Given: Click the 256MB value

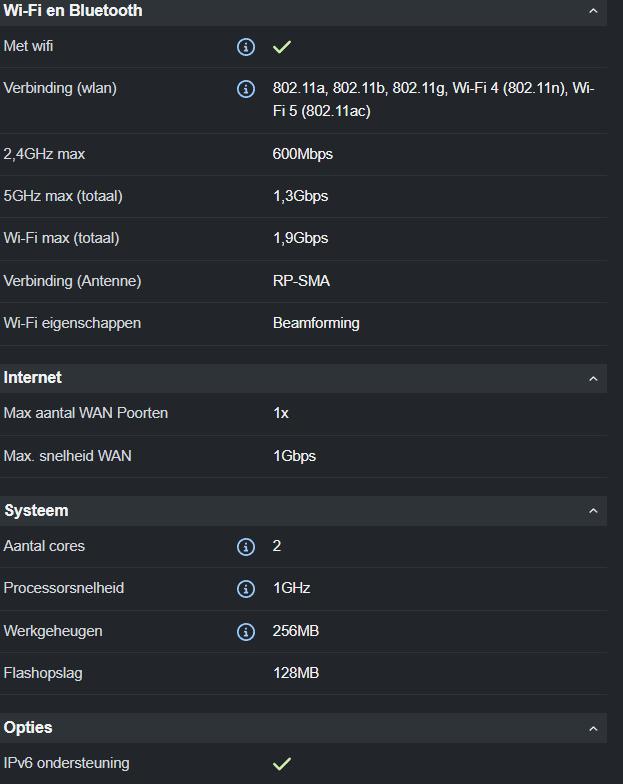Looking at the screenshot, I should coord(296,631).
